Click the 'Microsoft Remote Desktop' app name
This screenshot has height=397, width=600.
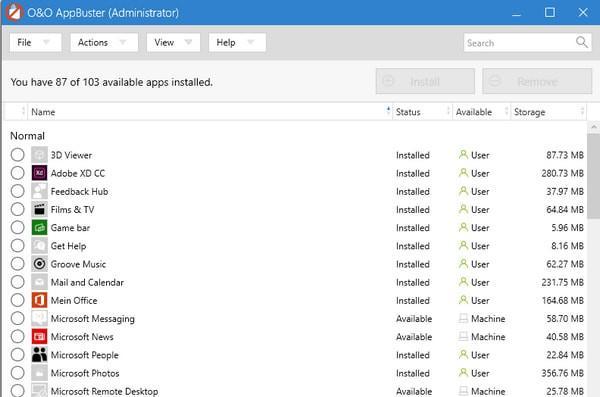[104, 391]
